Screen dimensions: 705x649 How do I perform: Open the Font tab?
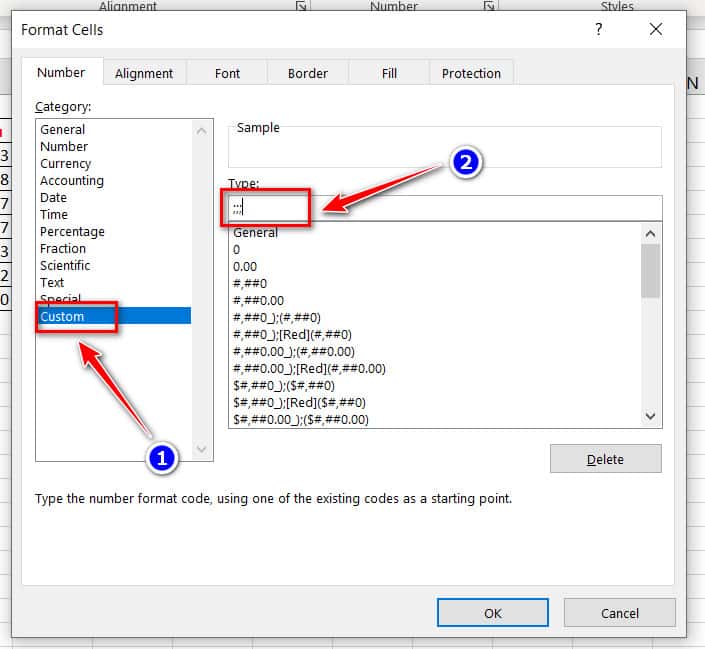pos(227,73)
